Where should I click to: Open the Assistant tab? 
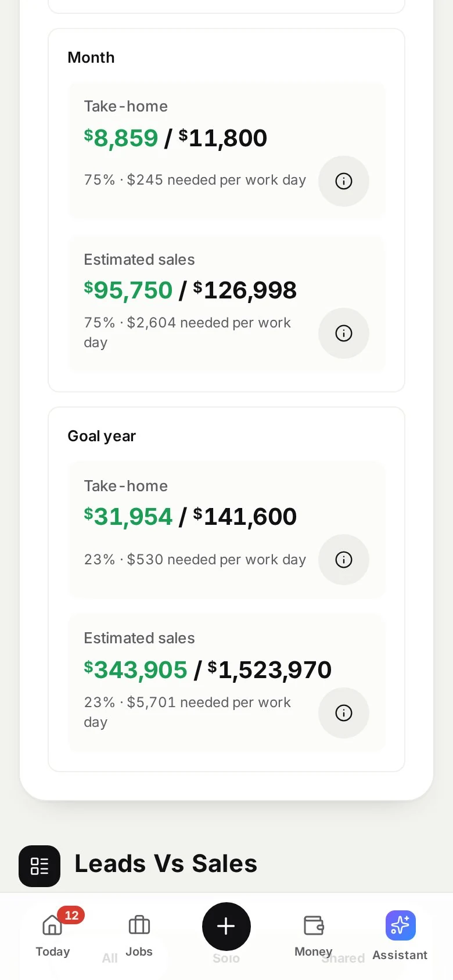click(400, 936)
